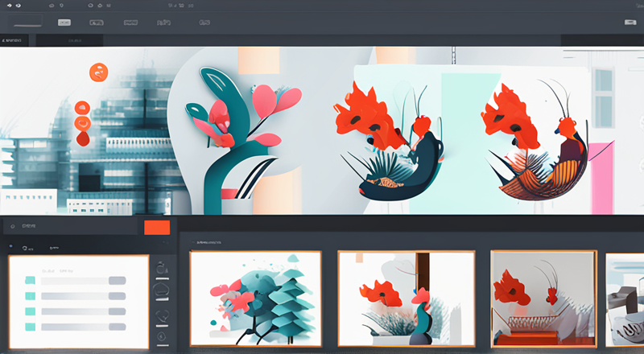The image size is (644, 354).
Task: Click the pentagon-shaped icon in narrow side strip
Action: pyautogui.click(x=161, y=290)
